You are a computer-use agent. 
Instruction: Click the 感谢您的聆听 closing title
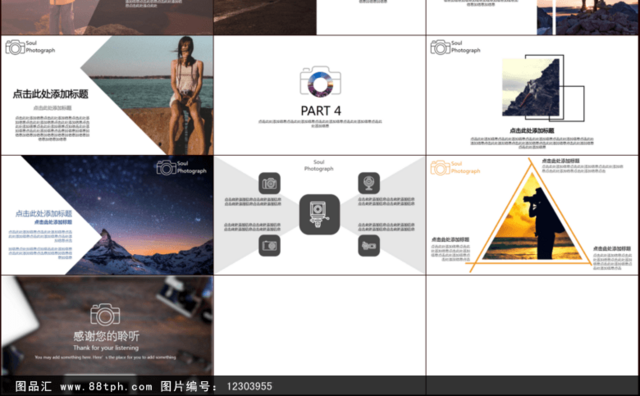pyautogui.click(x=106, y=336)
